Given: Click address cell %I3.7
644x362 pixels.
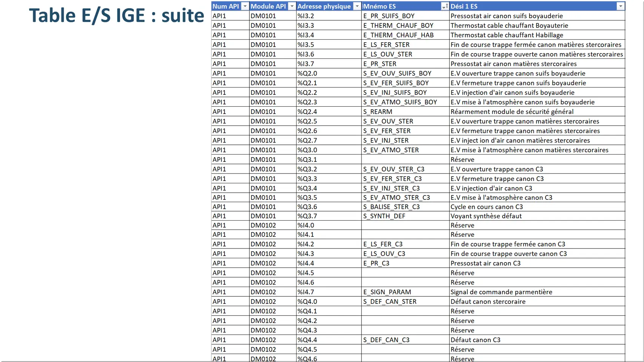Looking at the screenshot, I should click(x=329, y=64).
